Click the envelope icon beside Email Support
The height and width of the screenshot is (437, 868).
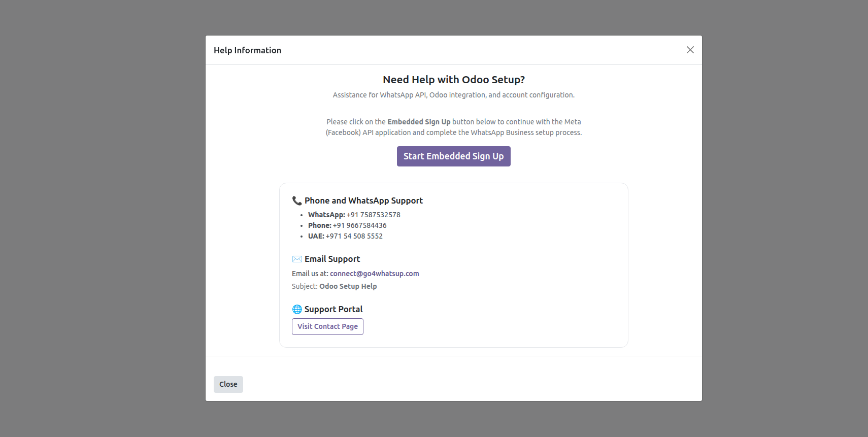pyautogui.click(x=297, y=259)
